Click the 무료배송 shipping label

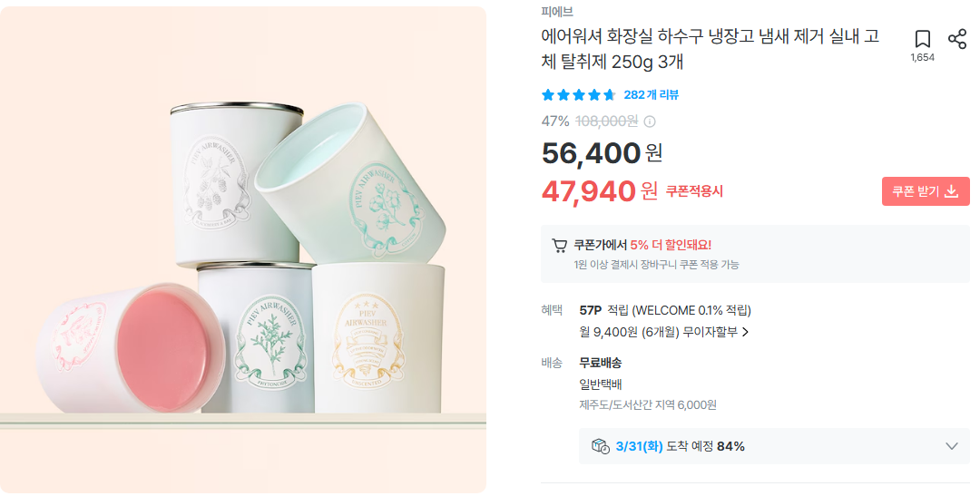tap(601, 363)
